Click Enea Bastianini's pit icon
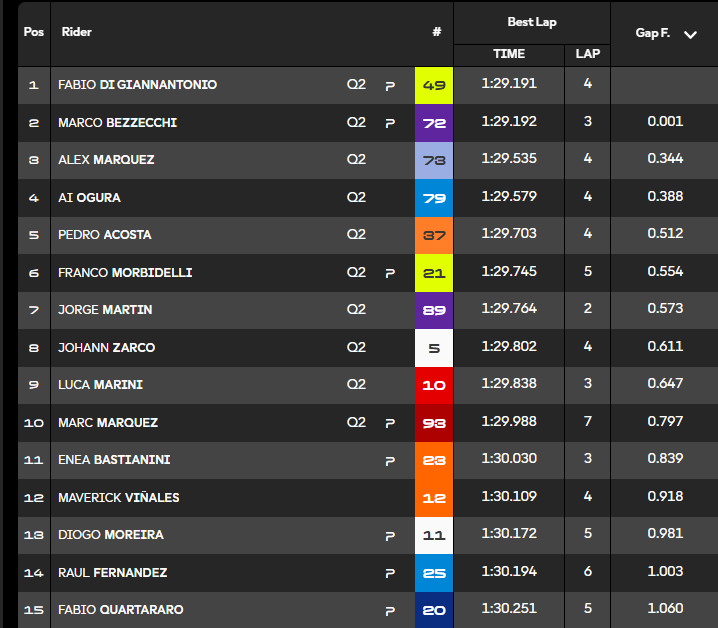Viewport: 718px width, 628px height. click(x=390, y=461)
